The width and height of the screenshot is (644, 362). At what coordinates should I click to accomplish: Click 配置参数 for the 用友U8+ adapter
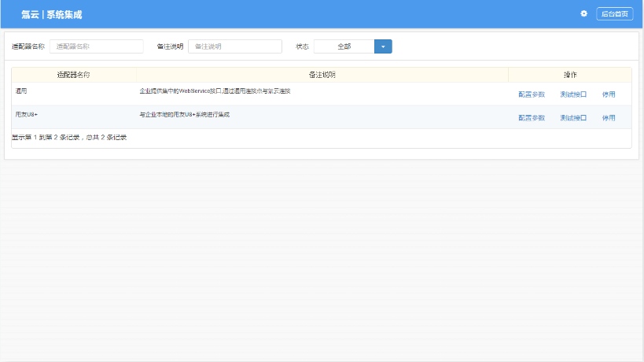pyautogui.click(x=532, y=118)
